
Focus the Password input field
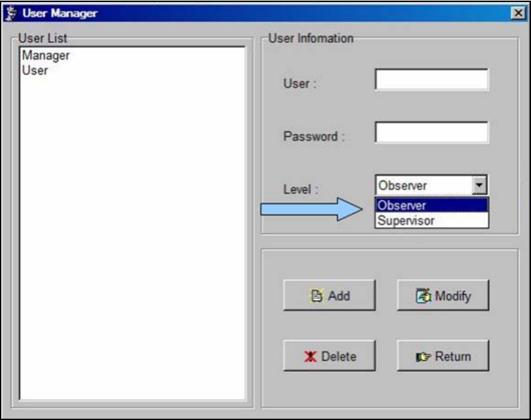point(432,133)
